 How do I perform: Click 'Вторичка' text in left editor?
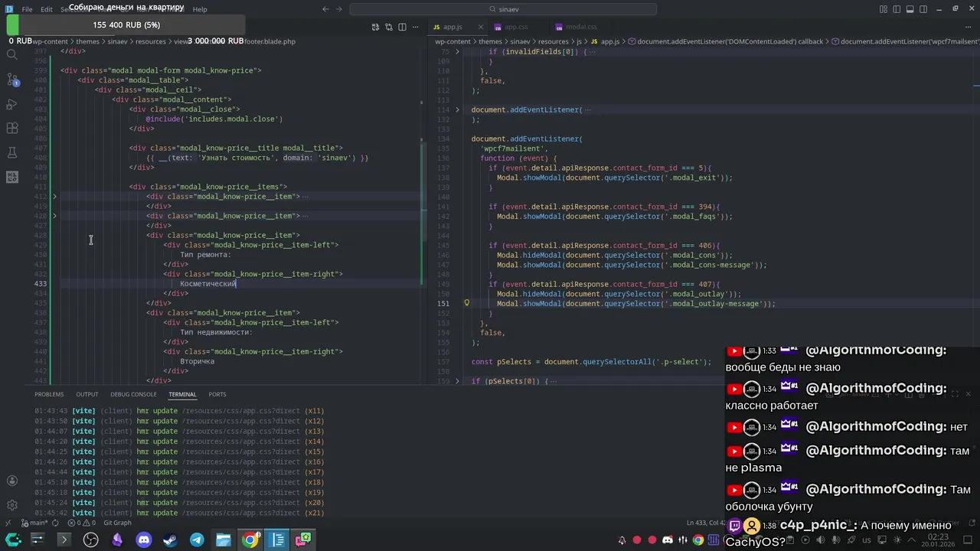pos(197,361)
